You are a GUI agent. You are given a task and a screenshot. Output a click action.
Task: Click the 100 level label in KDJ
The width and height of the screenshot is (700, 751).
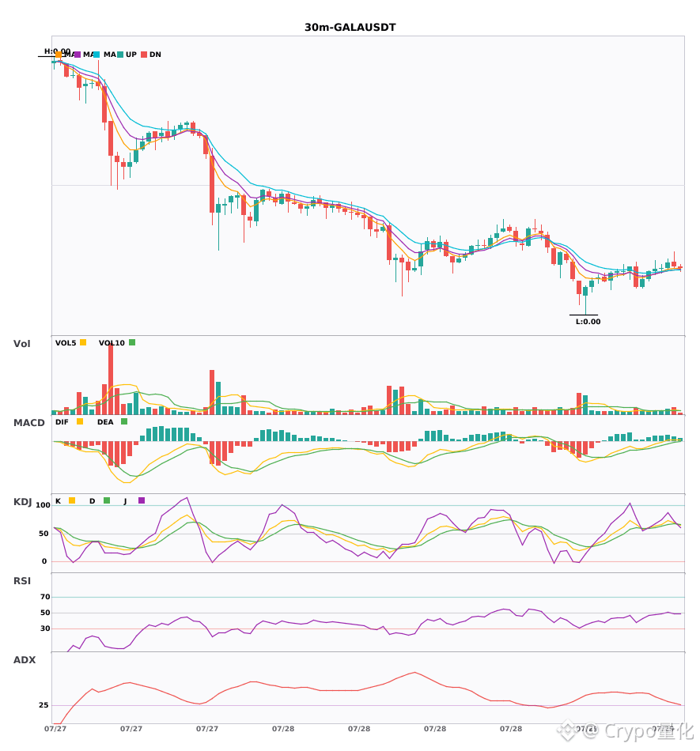click(x=44, y=505)
